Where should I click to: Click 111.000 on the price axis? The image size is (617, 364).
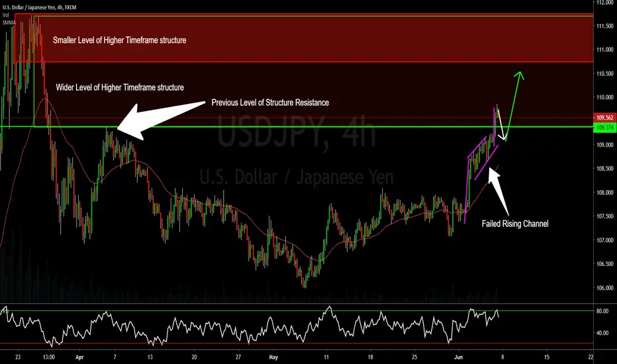point(605,50)
